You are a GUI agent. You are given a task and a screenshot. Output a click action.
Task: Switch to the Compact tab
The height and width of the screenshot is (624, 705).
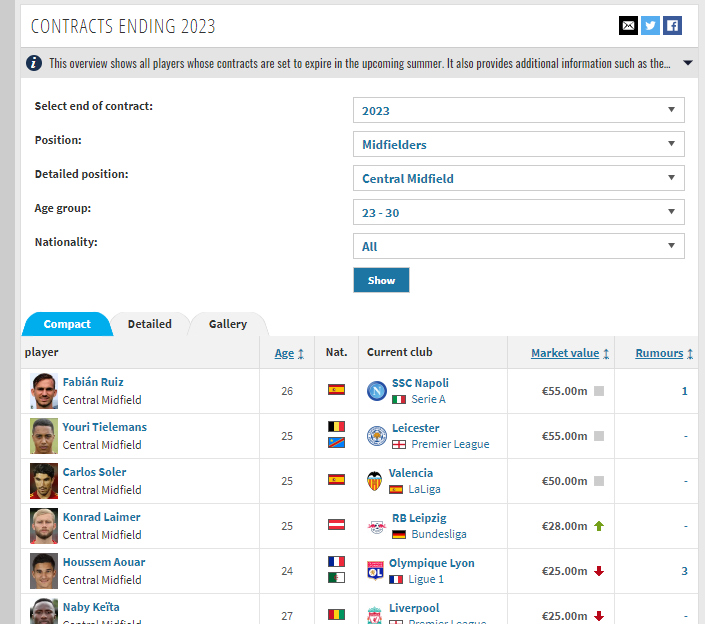(67, 324)
